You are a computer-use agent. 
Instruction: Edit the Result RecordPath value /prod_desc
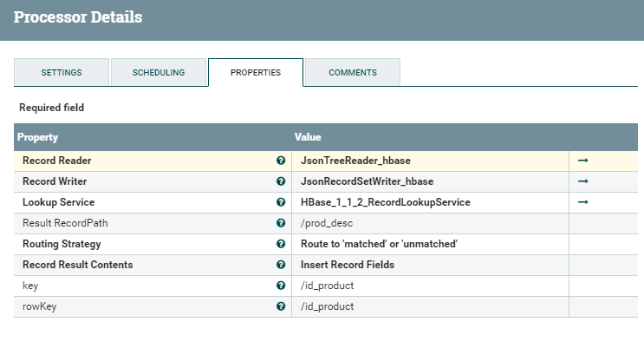[430, 223]
